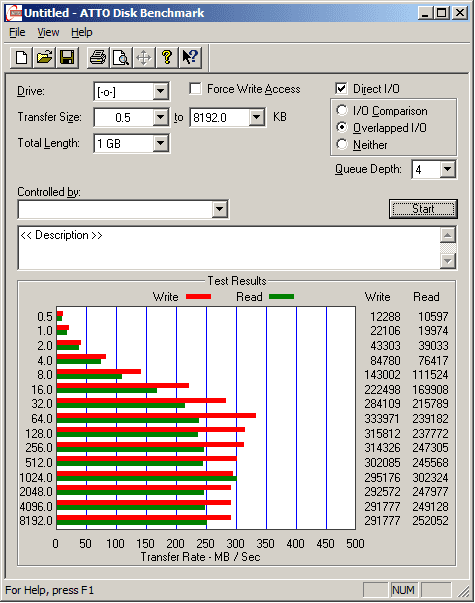Expand Transfer Size maximum dropdown showing 8192.0

tap(256, 117)
